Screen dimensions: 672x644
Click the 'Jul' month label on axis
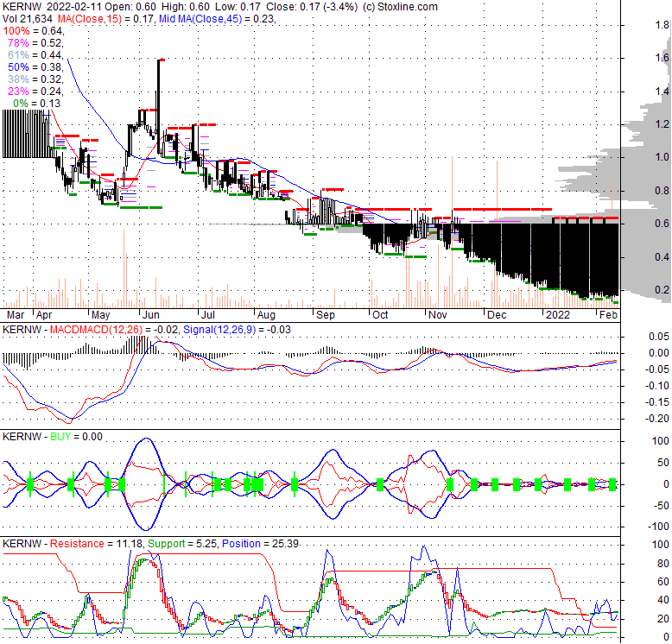tap(208, 315)
